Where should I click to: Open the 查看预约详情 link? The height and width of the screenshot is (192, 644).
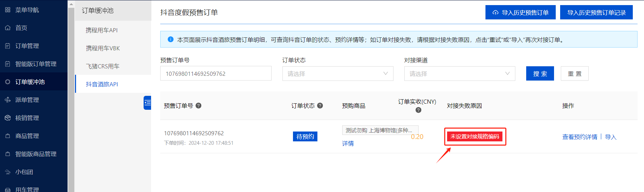[579, 137]
